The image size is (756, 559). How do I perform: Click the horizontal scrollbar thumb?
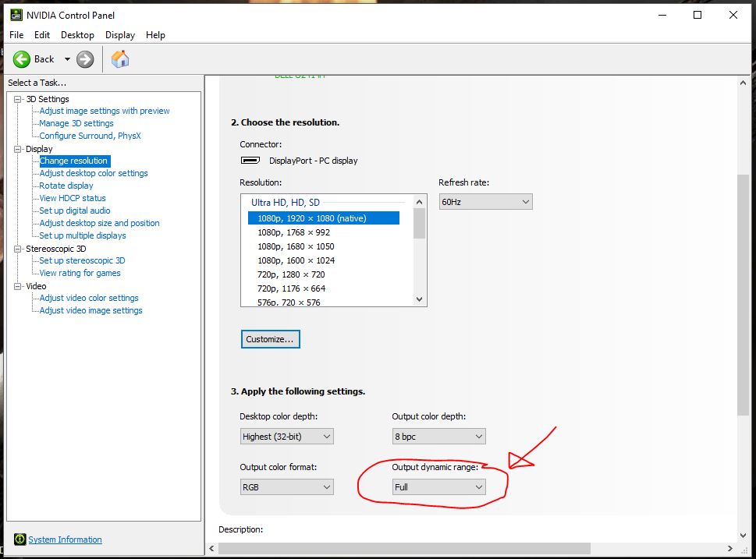coord(404,548)
